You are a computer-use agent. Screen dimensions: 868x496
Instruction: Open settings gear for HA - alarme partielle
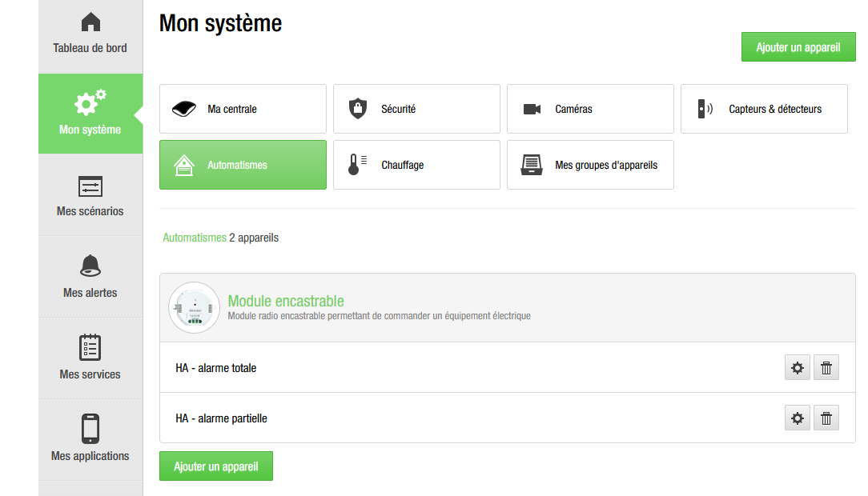click(798, 418)
